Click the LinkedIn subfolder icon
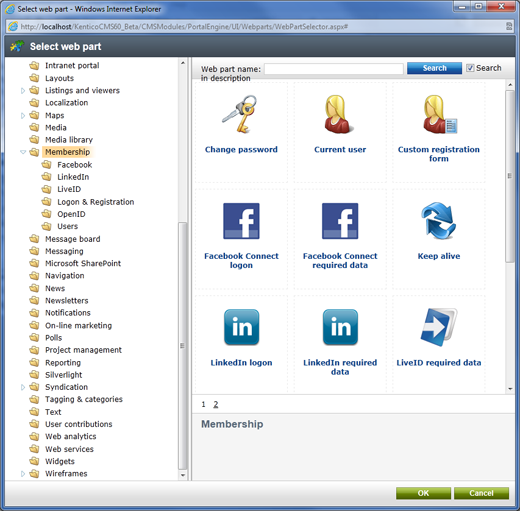Image resolution: width=520 pixels, height=511 pixels. (46, 177)
